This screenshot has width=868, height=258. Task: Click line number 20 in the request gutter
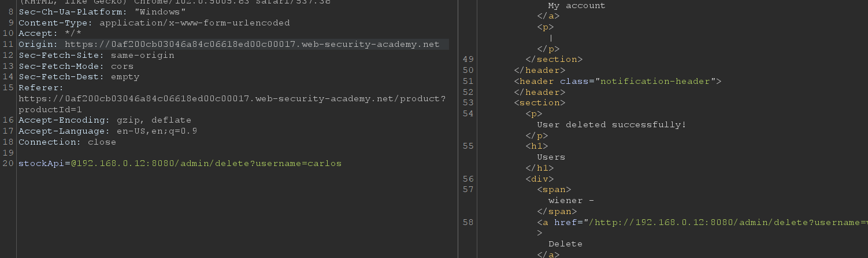click(x=8, y=164)
